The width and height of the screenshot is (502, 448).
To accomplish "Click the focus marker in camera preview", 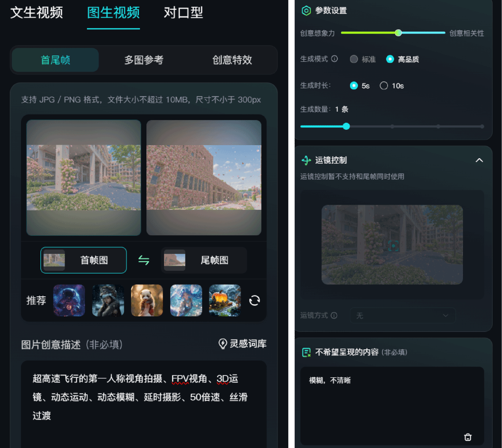I will 393,246.
